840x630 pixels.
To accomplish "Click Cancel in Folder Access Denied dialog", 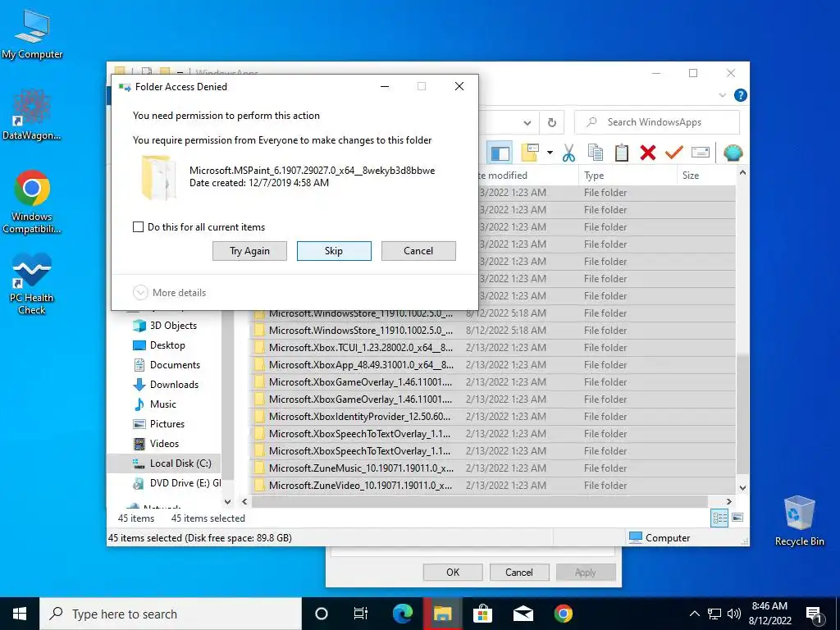I will click(418, 251).
